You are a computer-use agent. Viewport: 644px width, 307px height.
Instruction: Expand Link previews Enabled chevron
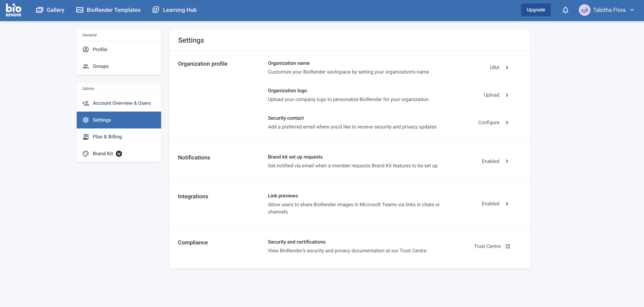click(x=507, y=204)
